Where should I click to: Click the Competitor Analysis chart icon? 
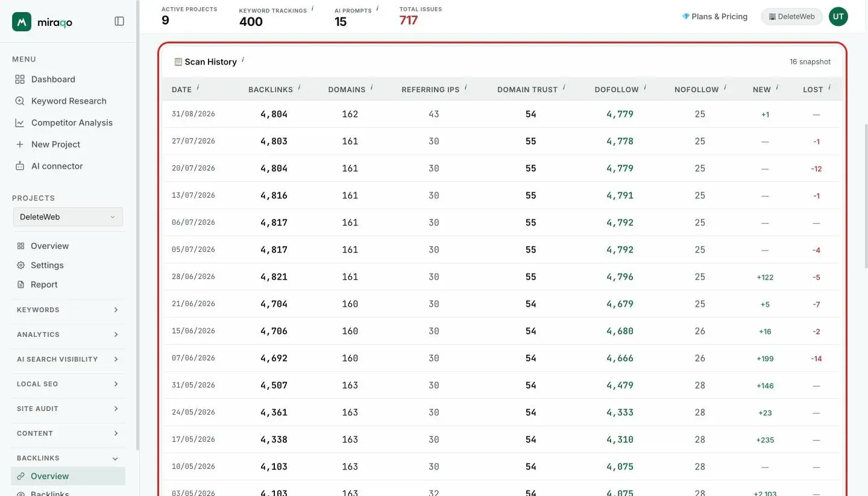click(20, 123)
